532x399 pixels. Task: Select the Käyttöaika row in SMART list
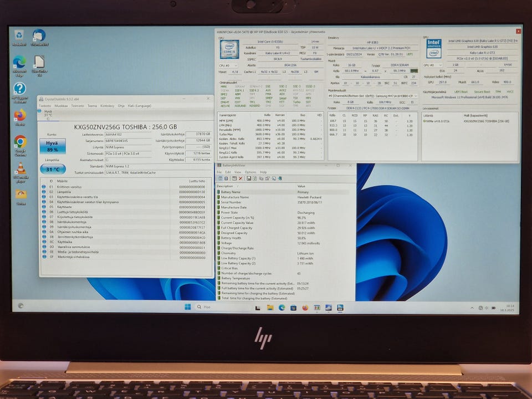coord(124,242)
